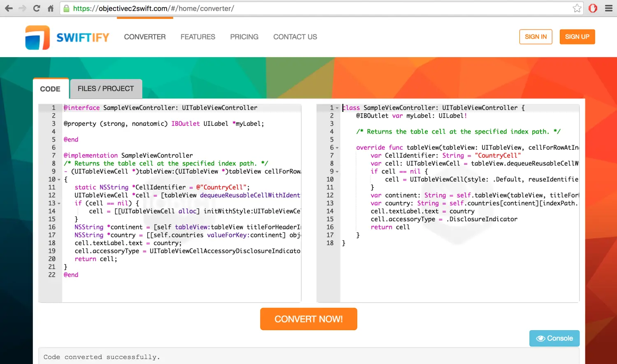Switch to the FILES / PROJECT tab

[106, 89]
